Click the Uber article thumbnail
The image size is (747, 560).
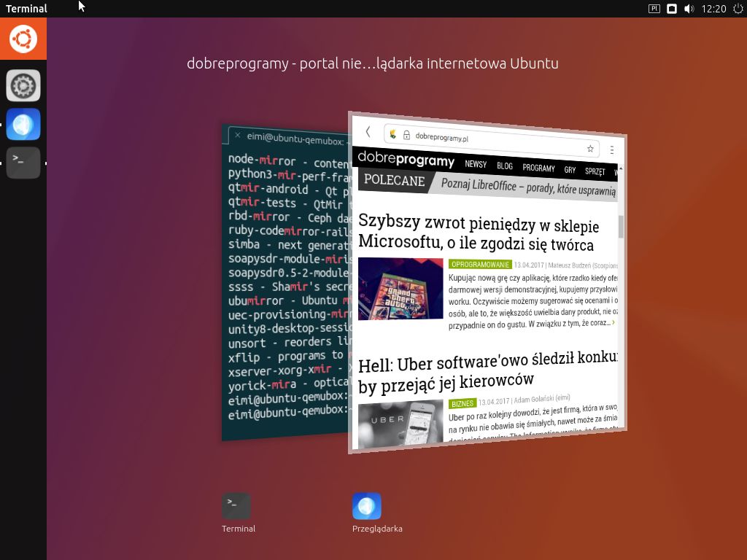(x=400, y=424)
